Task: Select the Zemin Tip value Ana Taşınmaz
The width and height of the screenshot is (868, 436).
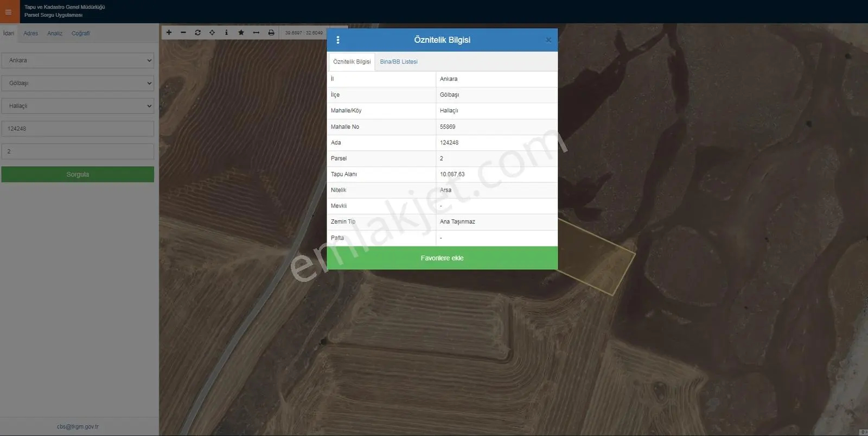Action: [x=457, y=222]
